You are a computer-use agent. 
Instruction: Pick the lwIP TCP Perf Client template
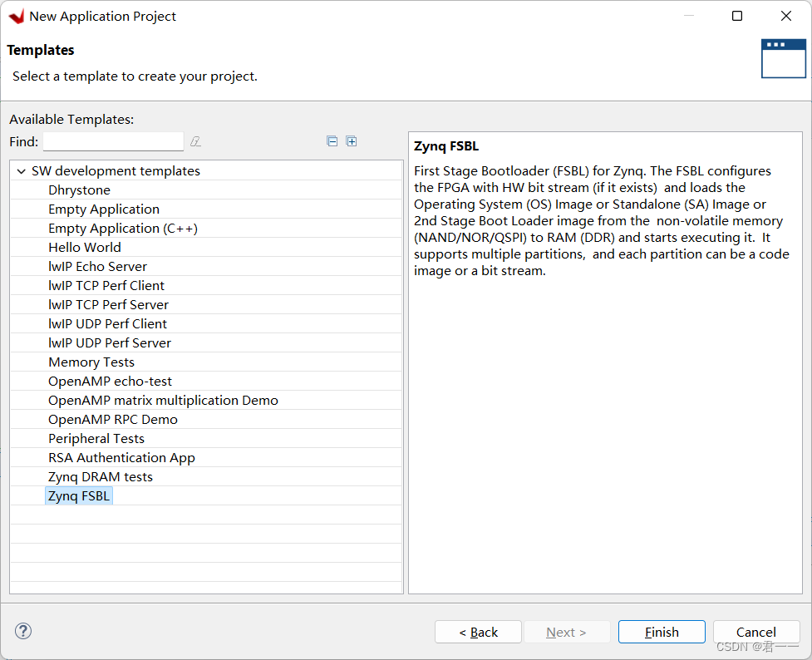tap(106, 286)
